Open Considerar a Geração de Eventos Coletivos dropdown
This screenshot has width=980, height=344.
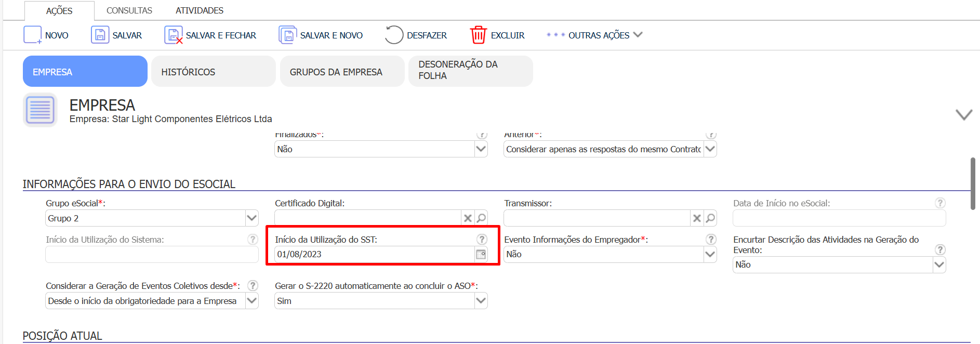coord(251,301)
